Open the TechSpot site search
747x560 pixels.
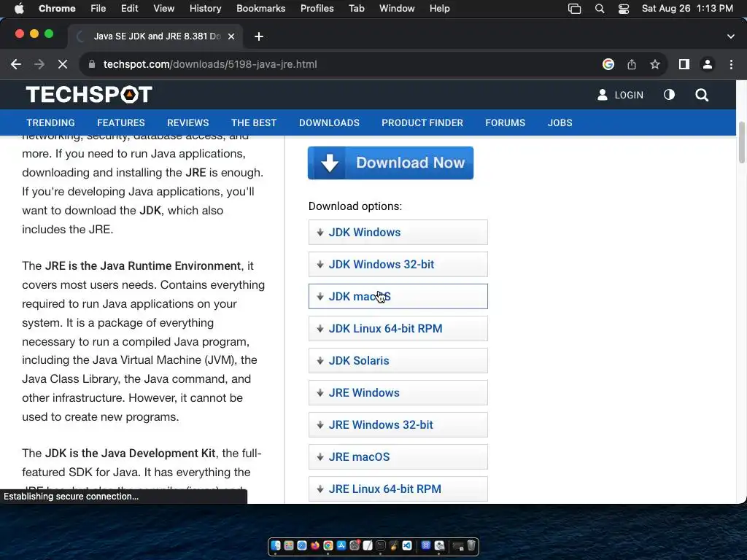[x=701, y=95]
